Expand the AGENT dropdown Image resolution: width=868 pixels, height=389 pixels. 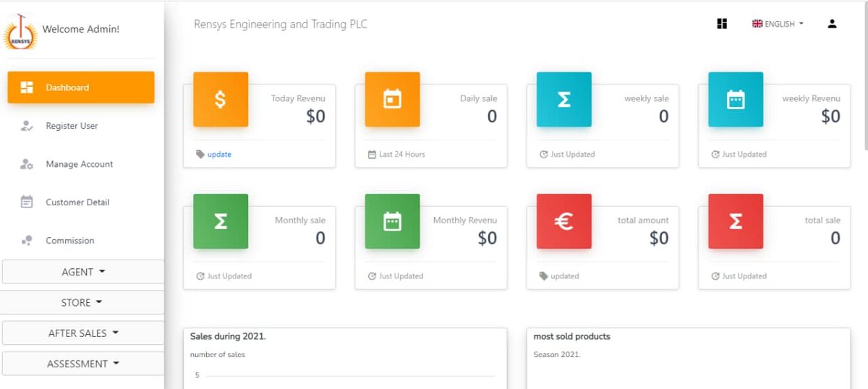pos(83,272)
